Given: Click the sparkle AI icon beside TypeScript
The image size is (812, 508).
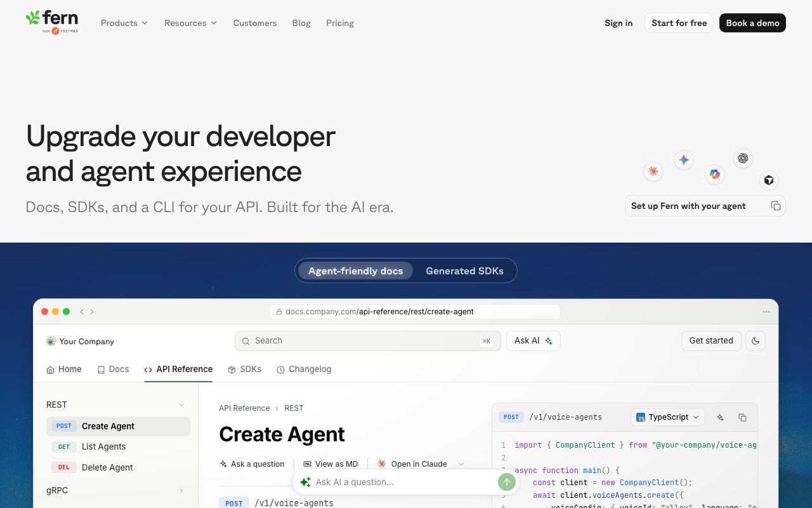Looking at the screenshot, I should coord(720,417).
